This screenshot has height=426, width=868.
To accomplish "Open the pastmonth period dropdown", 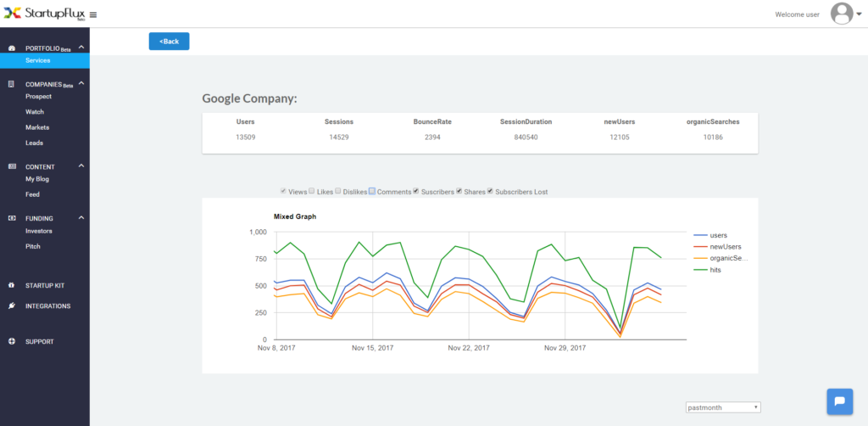I will coord(723,407).
